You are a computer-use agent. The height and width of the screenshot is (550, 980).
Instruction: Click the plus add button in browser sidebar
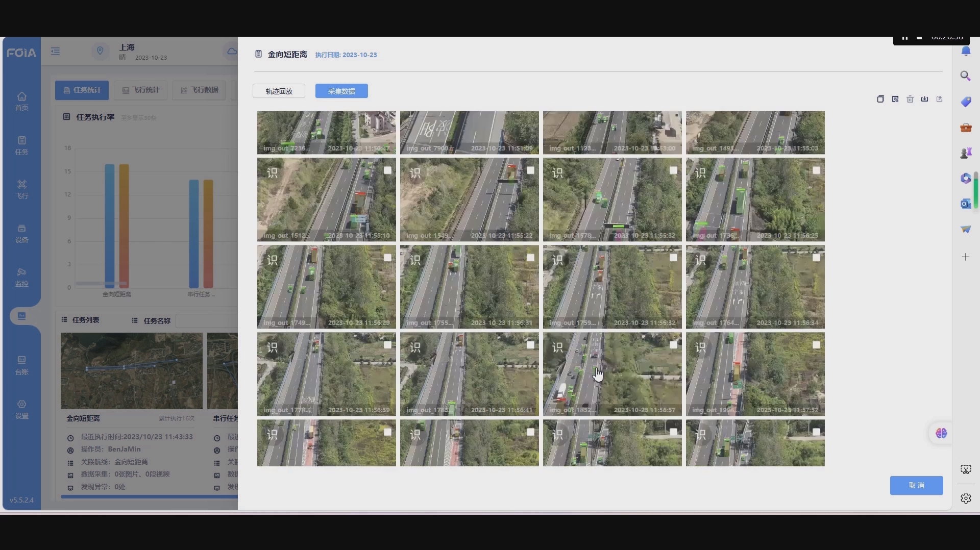(x=965, y=257)
